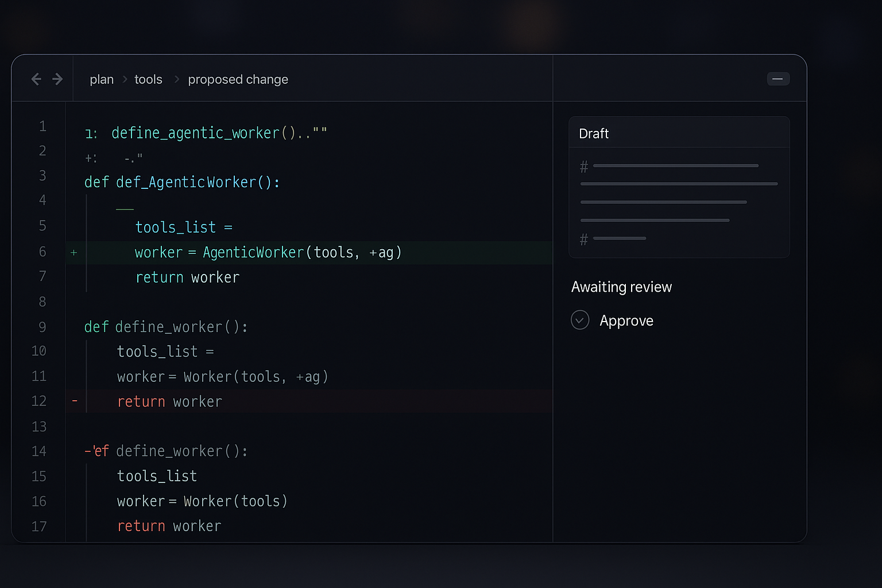Select the proposed change breadcrumb
Screen dimensions: 882x588
point(238,79)
